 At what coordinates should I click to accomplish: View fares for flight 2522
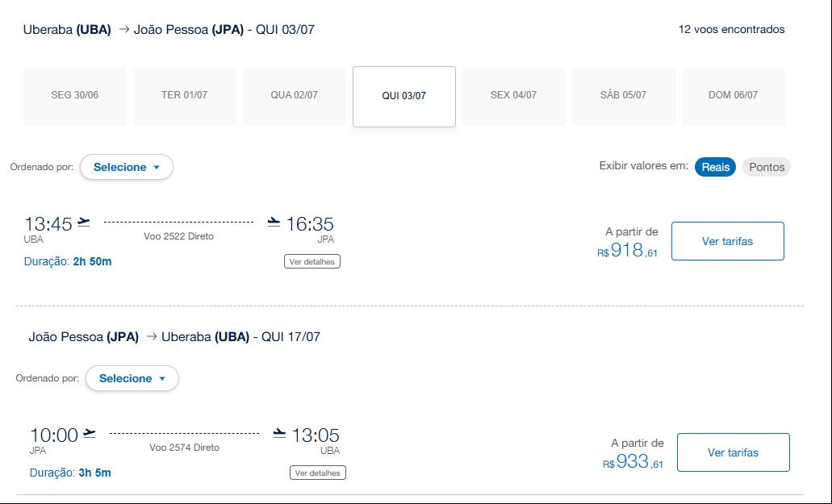coord(727,241)
